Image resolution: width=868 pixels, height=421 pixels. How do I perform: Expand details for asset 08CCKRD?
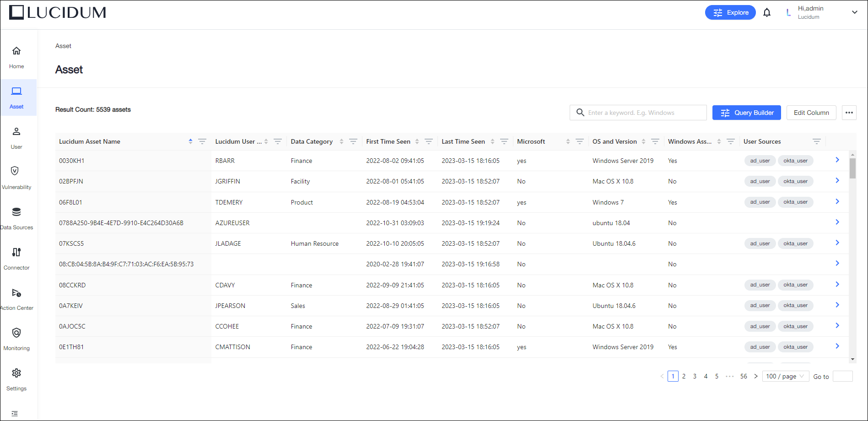[x=837, y=284]
